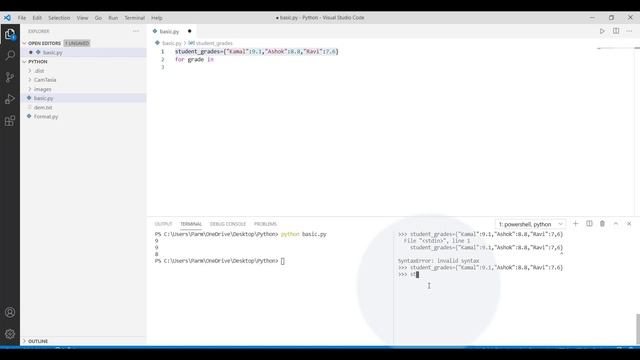
Task: Open editor More Actions ellipsis
Action: point(629,31)
